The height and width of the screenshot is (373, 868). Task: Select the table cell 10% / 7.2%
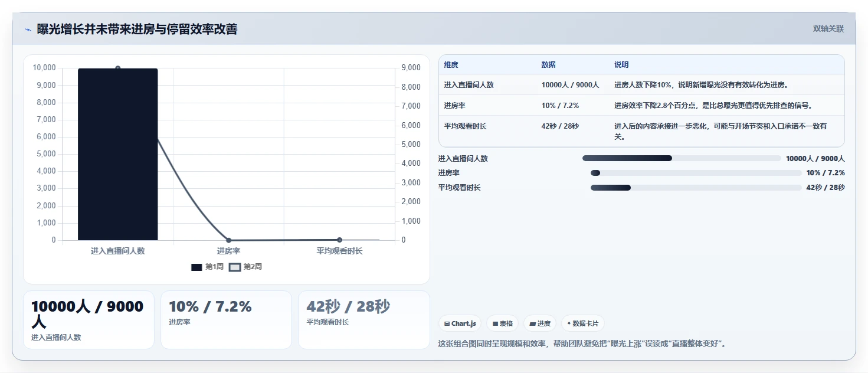pos(560,106)
